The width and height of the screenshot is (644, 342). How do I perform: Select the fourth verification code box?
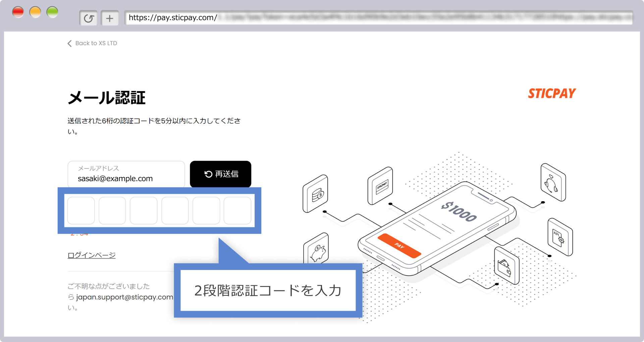pos(175,211)
